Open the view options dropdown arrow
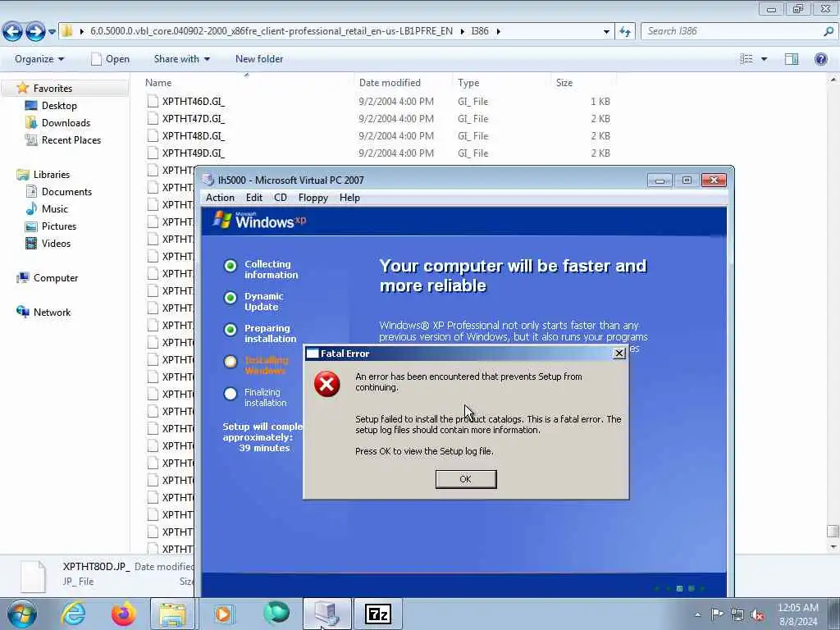840x630 pixels. click(764, 59)
